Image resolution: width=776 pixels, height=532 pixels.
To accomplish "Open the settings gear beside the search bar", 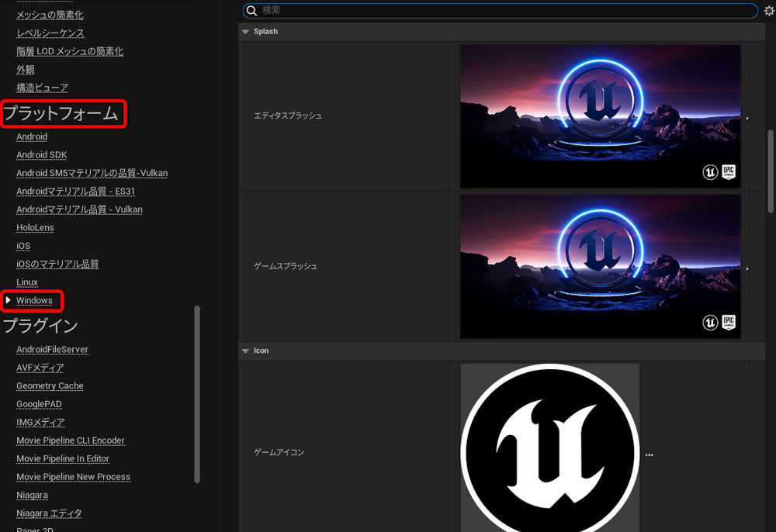I will [x=770, y=10].
